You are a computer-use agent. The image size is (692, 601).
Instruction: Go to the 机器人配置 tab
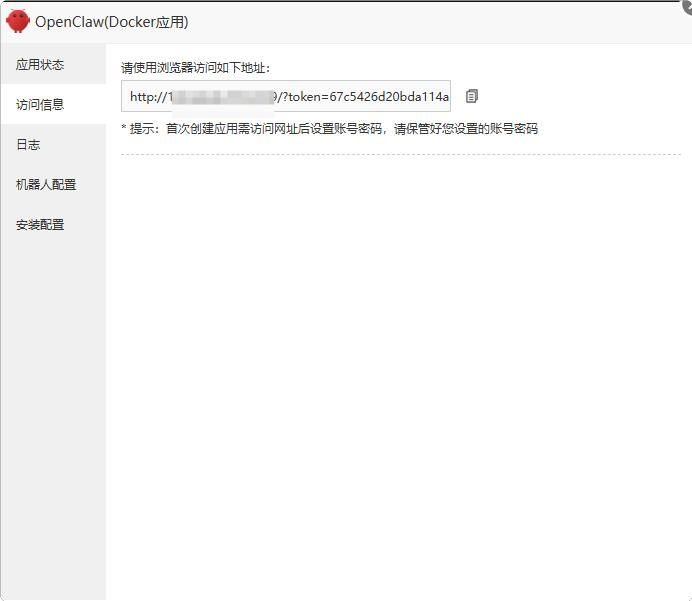pyautogui.click(x=46, y=185)
